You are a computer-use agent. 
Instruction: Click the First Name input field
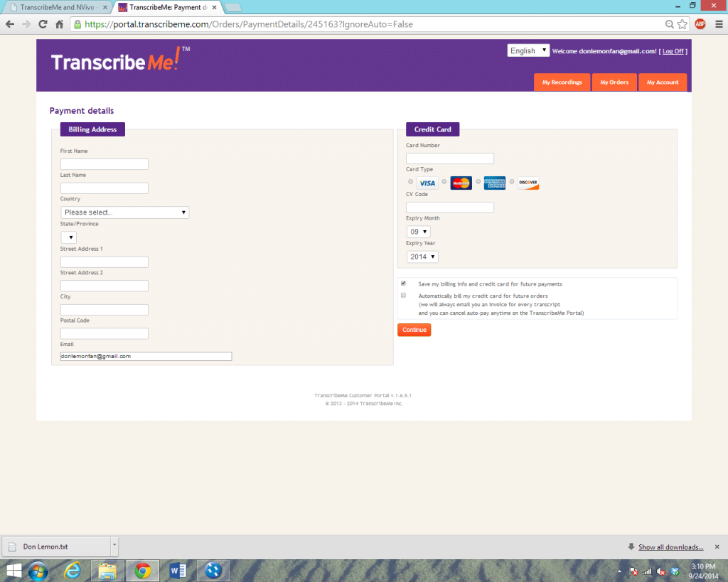(x=105, y=164)
